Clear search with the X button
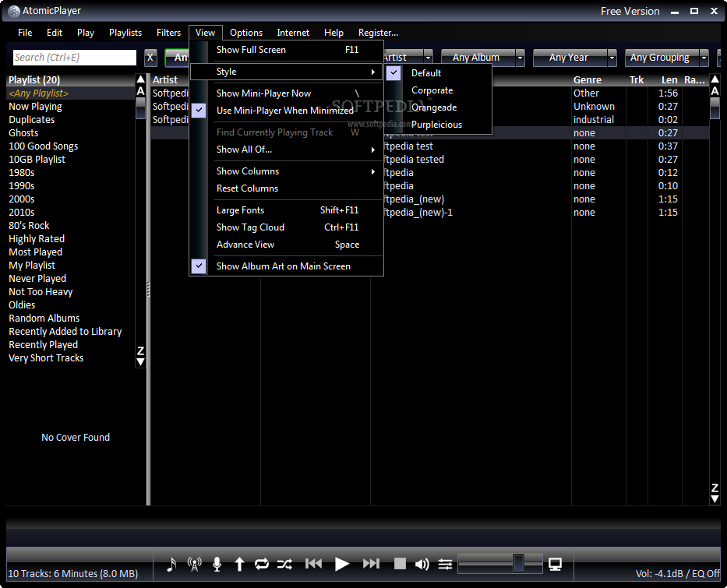Image resolution: width=727 pixels, height=588 pixels. click(150, 58)
